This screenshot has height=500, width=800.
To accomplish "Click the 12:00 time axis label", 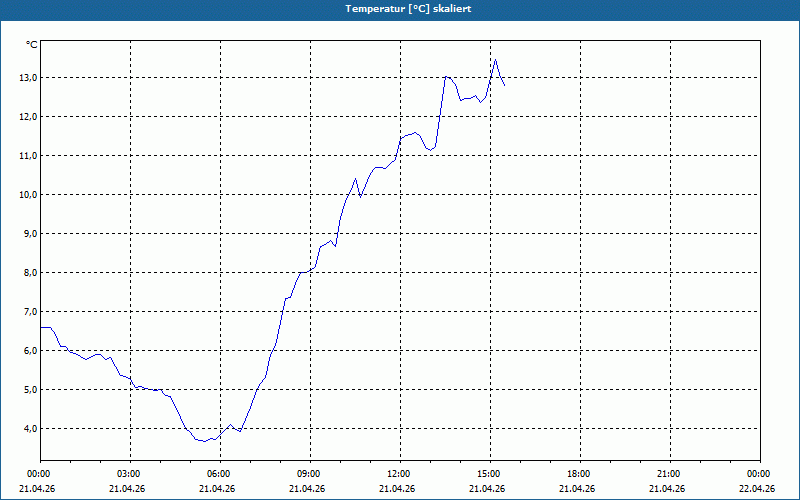I will 400,474.
